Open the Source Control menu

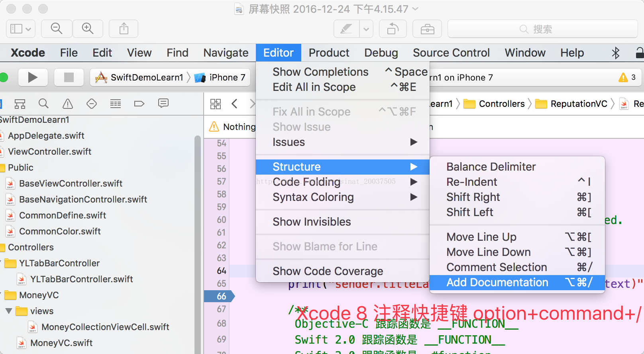click(x=451, y=53)
